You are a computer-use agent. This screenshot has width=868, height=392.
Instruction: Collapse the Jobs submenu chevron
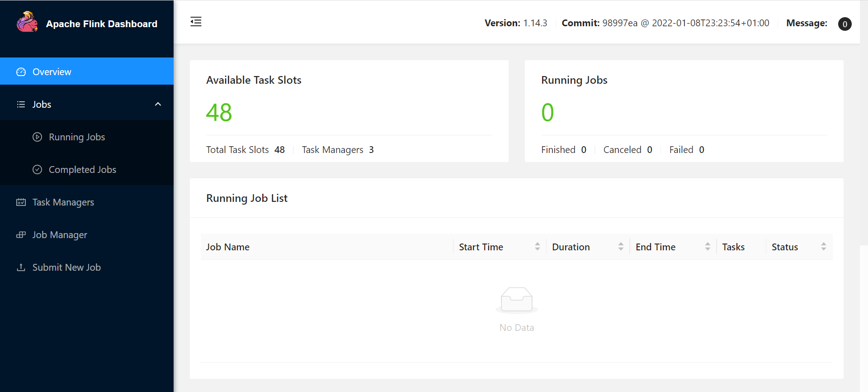(x=158, y=104)
